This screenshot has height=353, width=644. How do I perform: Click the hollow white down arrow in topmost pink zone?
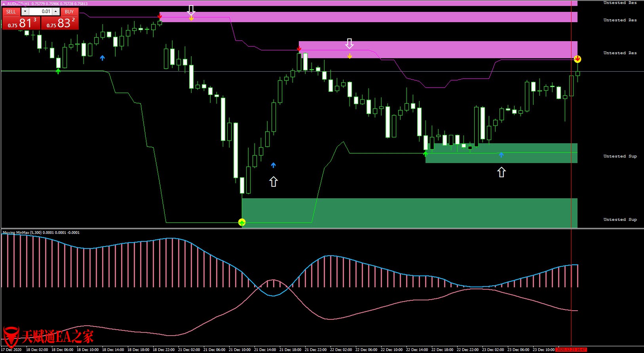(x=191, y=10)
